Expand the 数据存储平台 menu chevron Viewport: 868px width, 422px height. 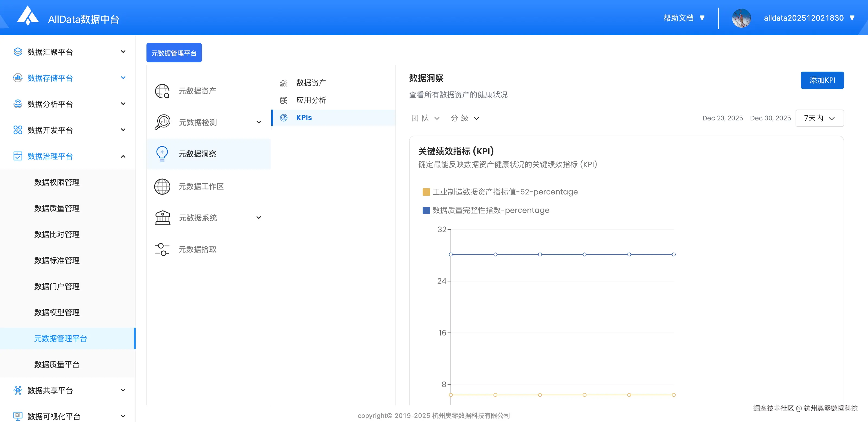tap(123, 78)
